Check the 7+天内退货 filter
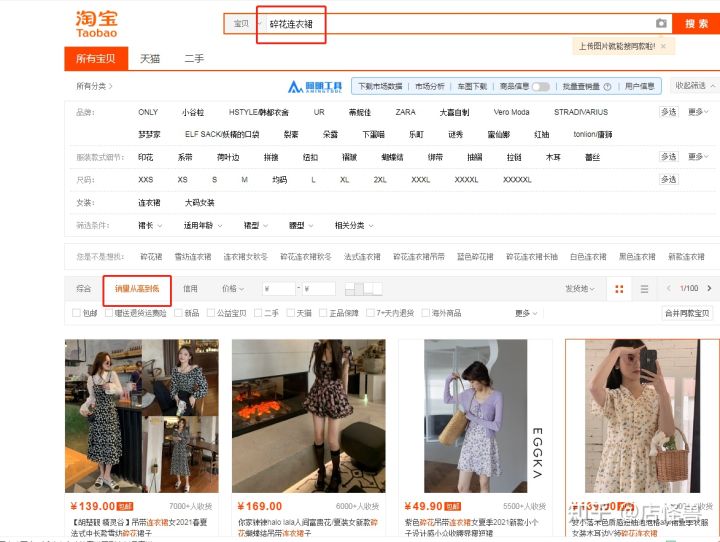 pos(370,313)
